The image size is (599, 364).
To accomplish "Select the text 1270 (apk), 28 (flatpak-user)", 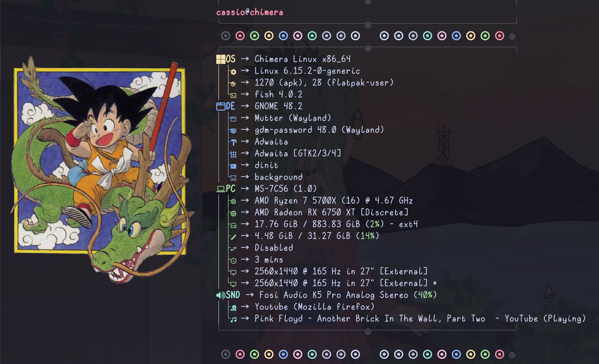I will 324,83.
